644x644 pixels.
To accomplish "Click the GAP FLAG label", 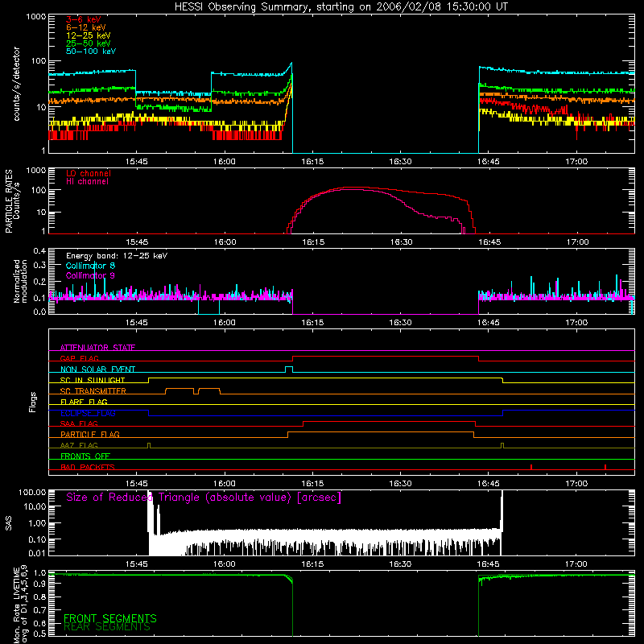I will point(79,358).
